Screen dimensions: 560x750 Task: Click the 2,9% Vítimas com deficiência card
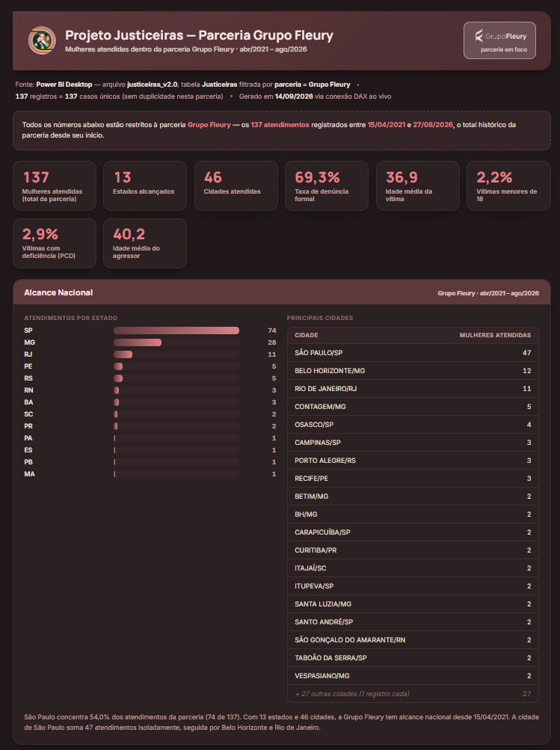[55, 243]
